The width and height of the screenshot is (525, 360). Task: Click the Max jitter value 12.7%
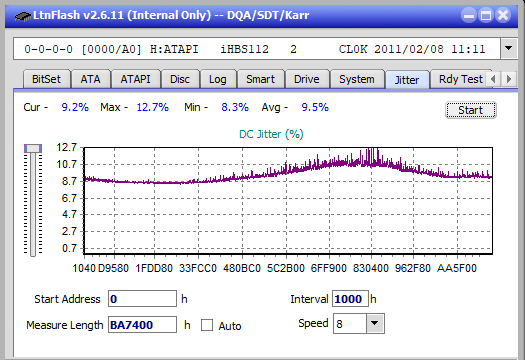click(x=153, y=107)
